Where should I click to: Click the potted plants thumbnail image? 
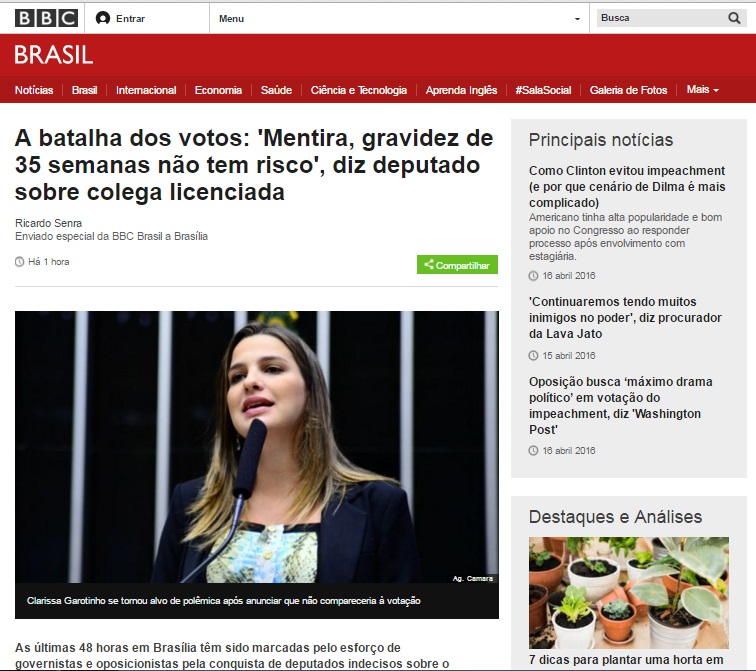click(629, 592)
